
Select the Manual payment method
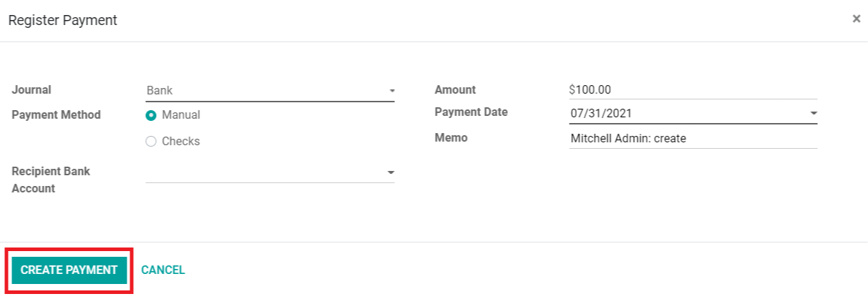[x=151, y=115]
